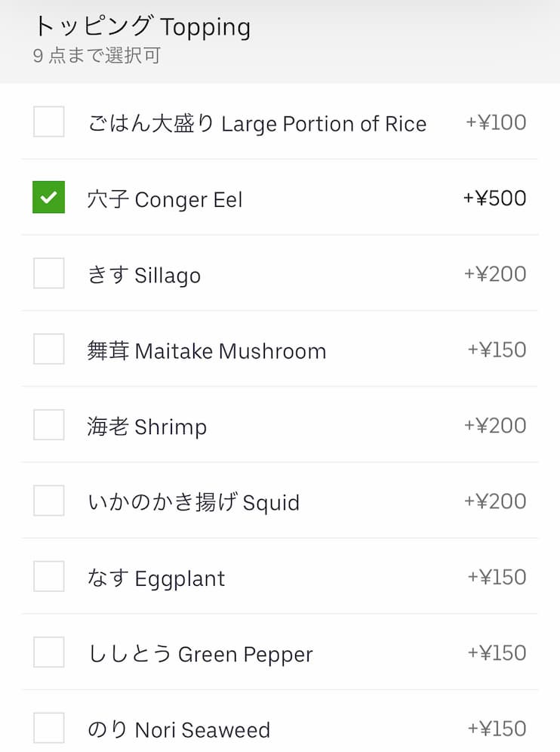Click the Conger Eel label text

165,200
